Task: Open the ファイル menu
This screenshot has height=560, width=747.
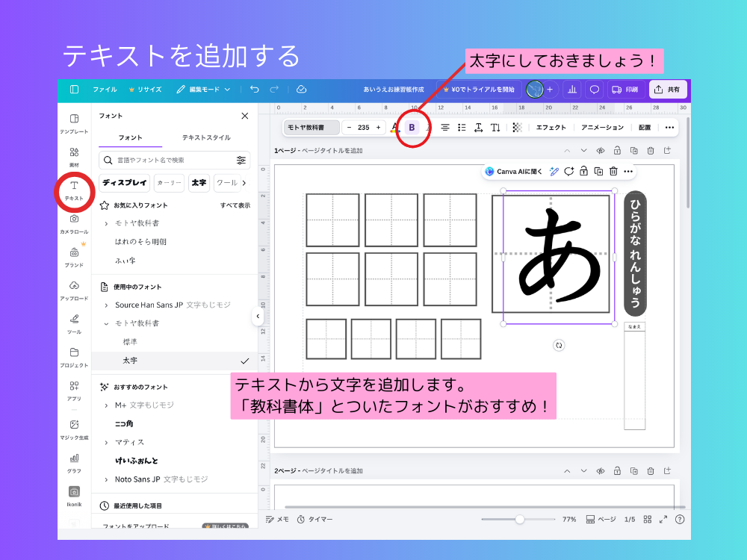Action: (x=105, y=89)
